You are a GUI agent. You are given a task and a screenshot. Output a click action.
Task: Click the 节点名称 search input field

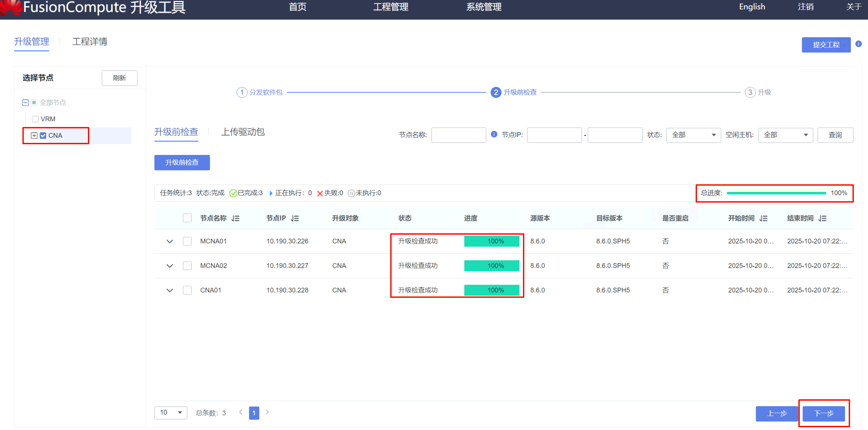click(x=458, y=135)
